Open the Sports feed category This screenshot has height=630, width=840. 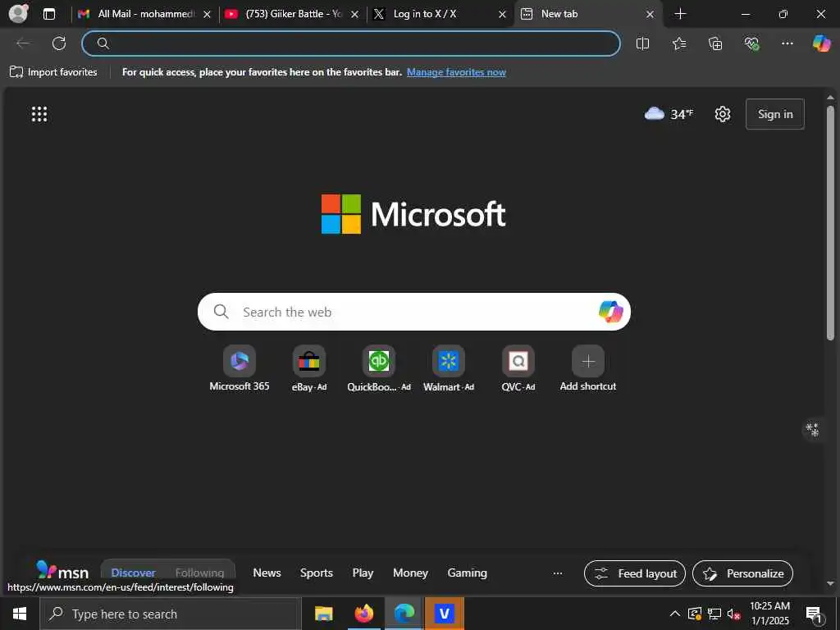[316, 573]
